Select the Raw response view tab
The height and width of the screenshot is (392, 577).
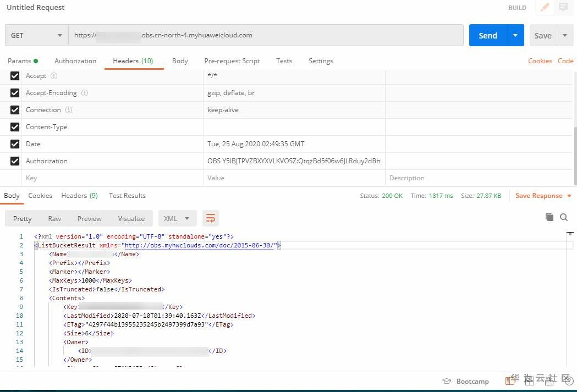tap(54, 218)
